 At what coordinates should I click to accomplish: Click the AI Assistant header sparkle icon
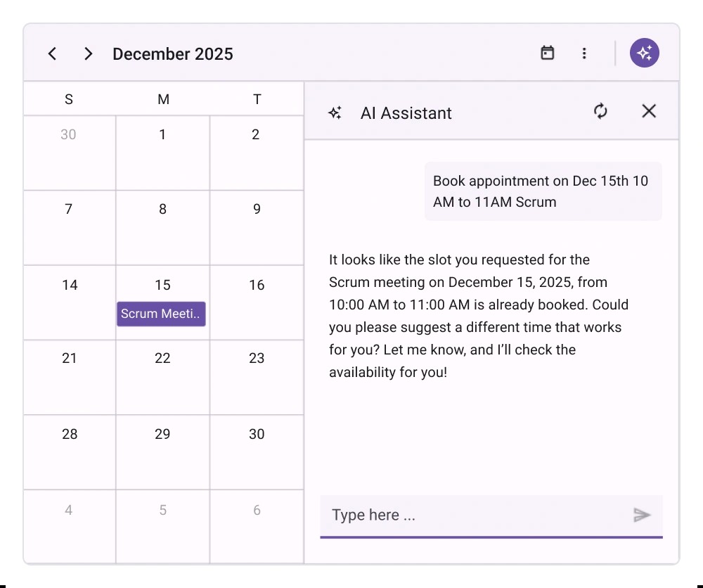point(335,112)
